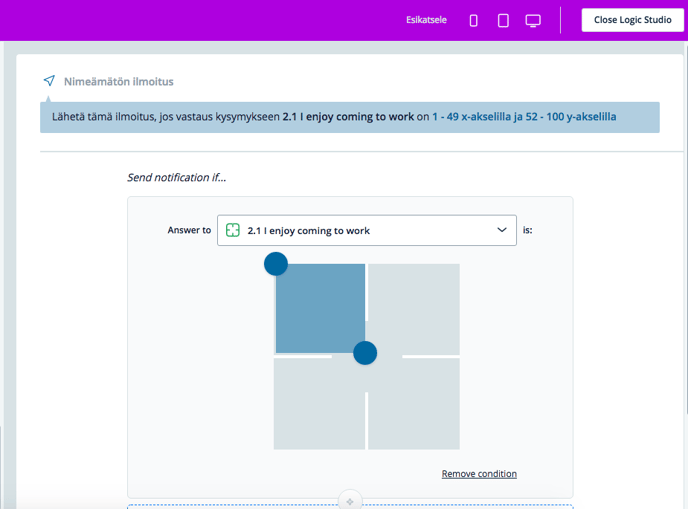
Task: Select the desktop monitor preview icon
Action: (533, 20)
